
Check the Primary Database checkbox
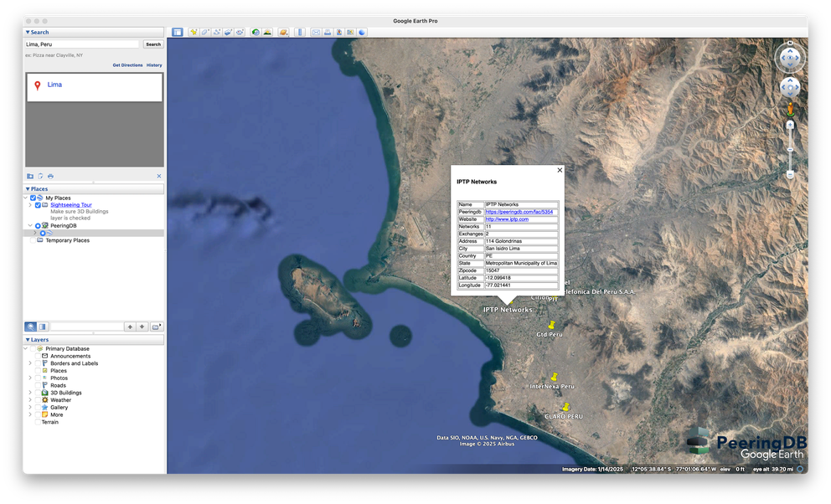point(33,349)
